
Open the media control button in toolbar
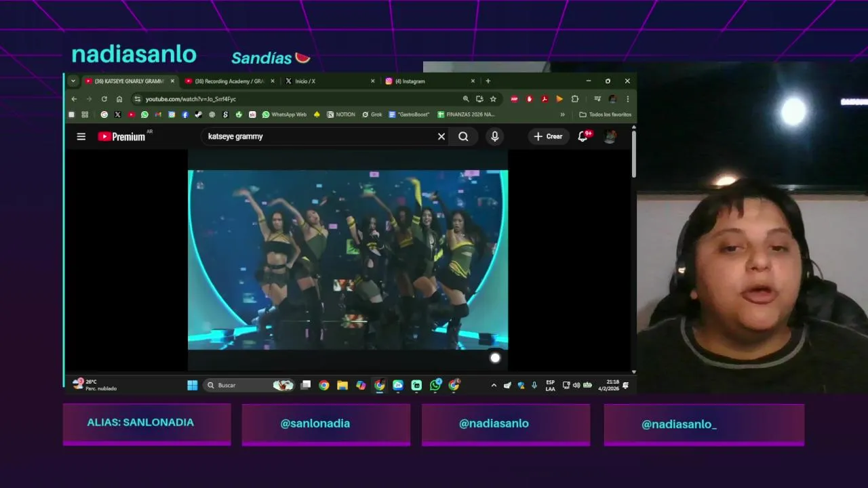coord(597,99)
